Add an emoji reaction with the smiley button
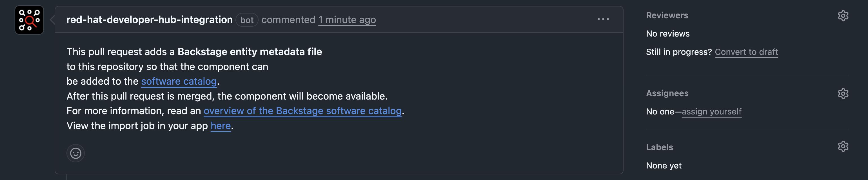Viewport: 868px width, 180px height. point(75,153)
